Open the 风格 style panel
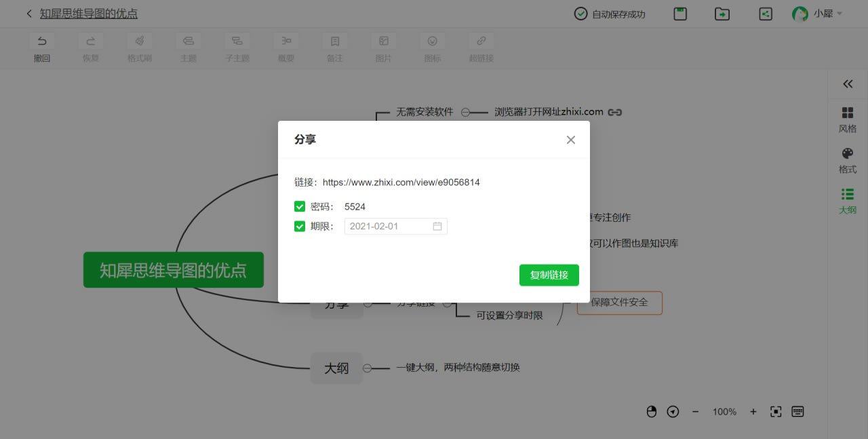Viewport: 868px width, 439px height. (848, 119)
